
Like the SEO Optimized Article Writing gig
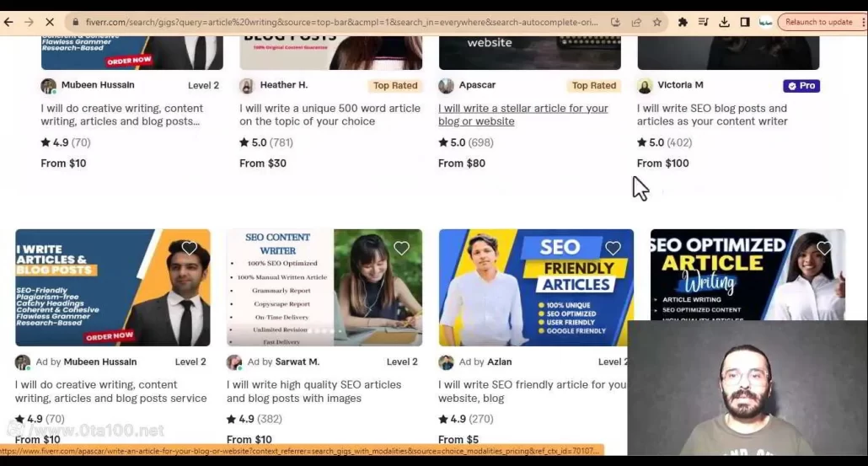pos(824,248)
